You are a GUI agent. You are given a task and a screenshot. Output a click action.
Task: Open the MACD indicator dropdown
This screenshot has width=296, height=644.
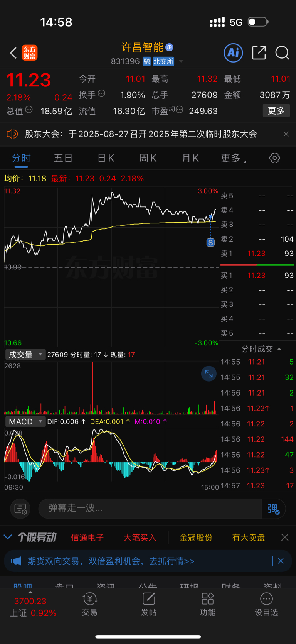point(25,421)
